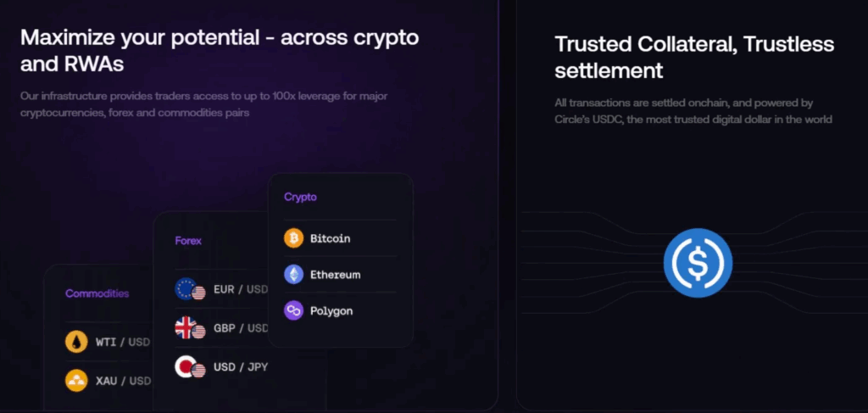Click the XAU gold bars icon
The height and width of the screenshot is (413, 868).
76,381
